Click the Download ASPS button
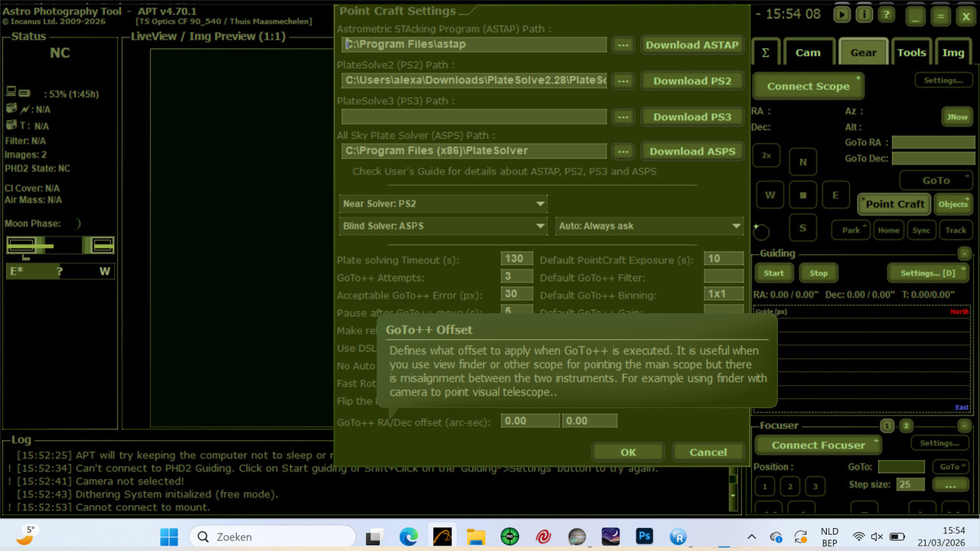The width and height of the screenshot is (980, 551). [692, 152]
